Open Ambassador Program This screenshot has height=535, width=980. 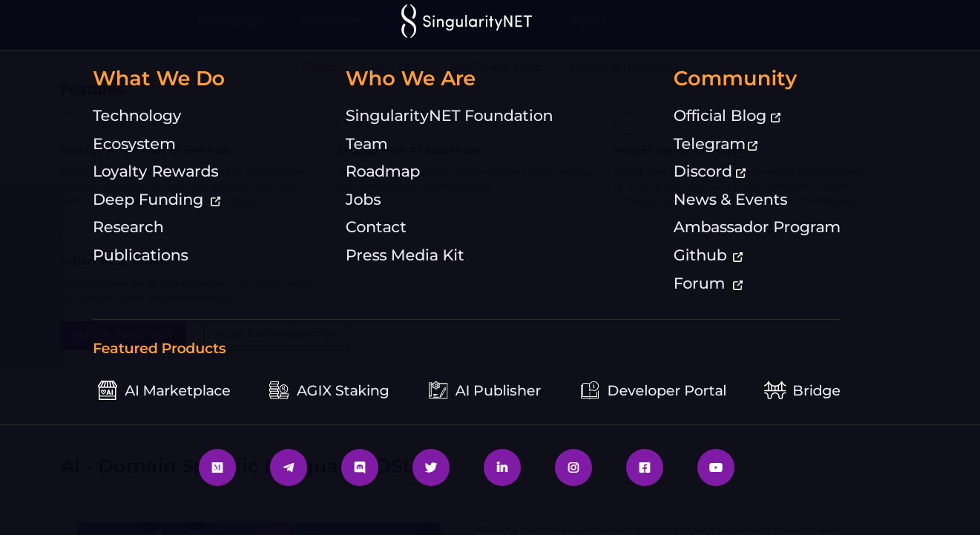[x=757, y=227]
